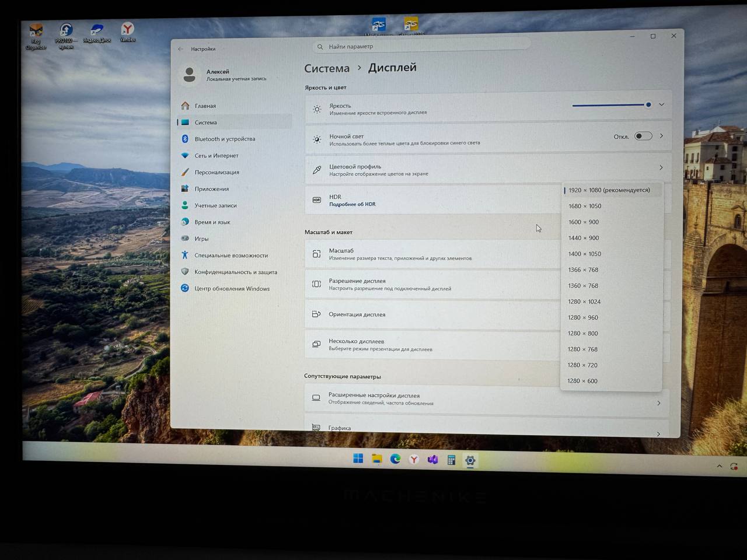Click the Reg Organizer desktop shortcut
The height and width of the screenshot is (560, 747).
(36, 36)
